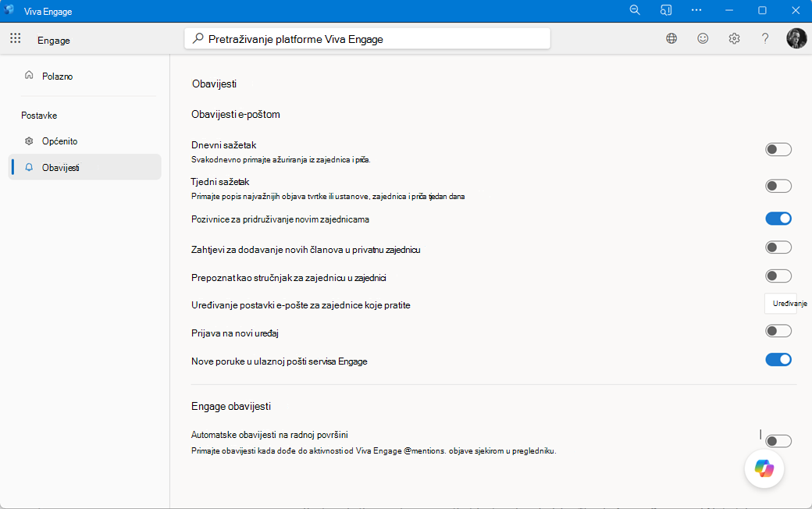
Task: Open the app launcher waffle grid
Action: 16,38
